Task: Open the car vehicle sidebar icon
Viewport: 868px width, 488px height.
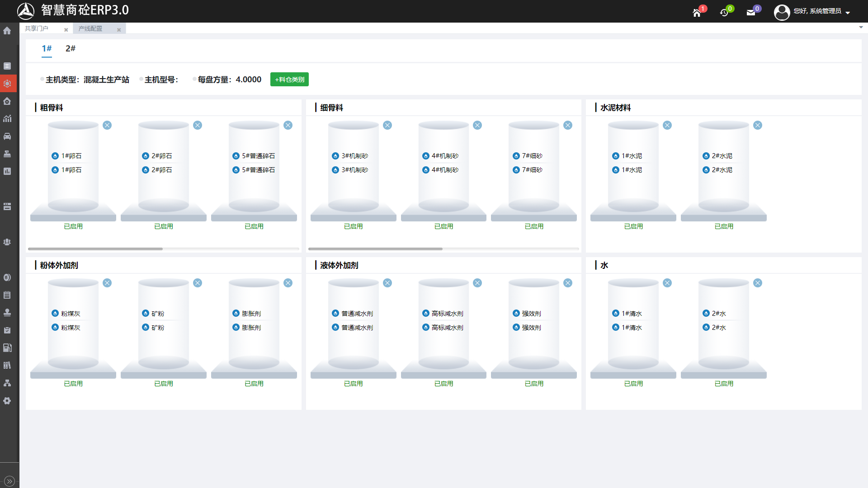Action: point(7,136)
